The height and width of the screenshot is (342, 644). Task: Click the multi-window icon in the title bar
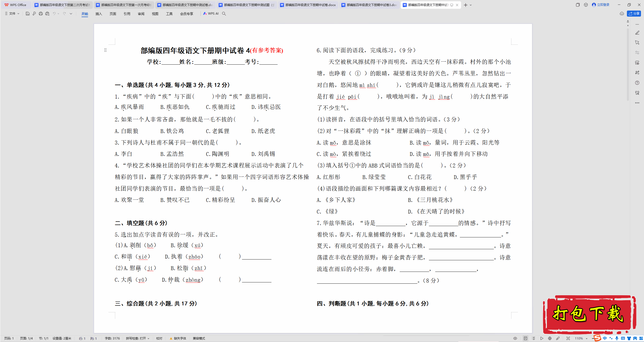(578, 5)
